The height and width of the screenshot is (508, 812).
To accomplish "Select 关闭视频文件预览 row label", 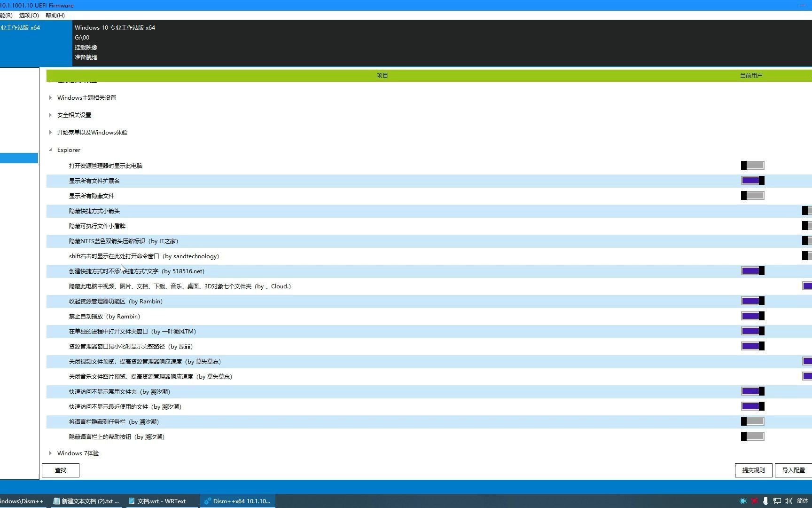I will tap(145, 362).
